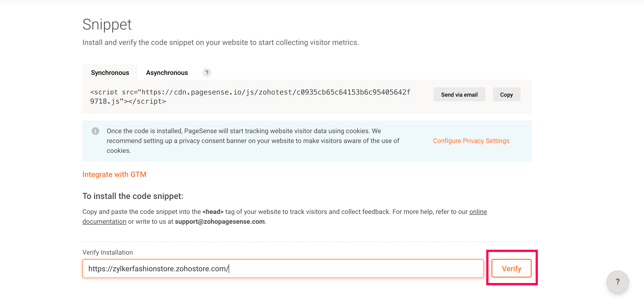This screenshot has height=308, width=644.
Task: Focus the Verify Installation URL field
Action: [x=282, y=268]
